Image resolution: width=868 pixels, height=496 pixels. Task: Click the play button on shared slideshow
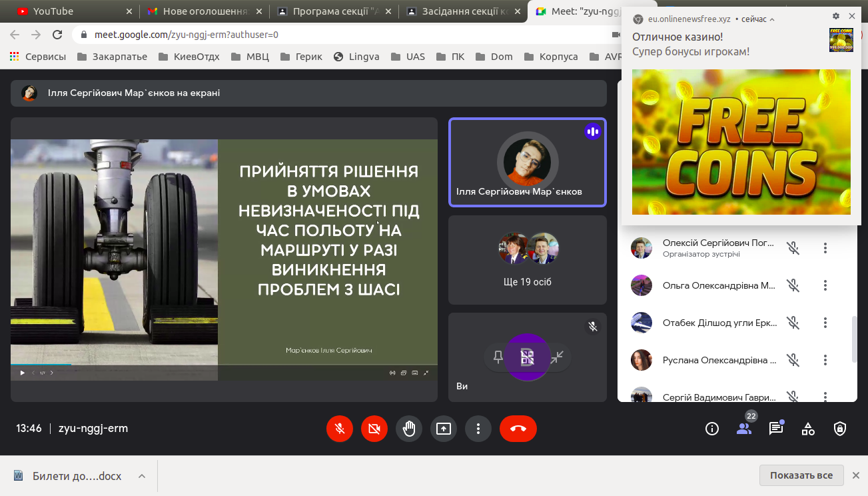22,373
